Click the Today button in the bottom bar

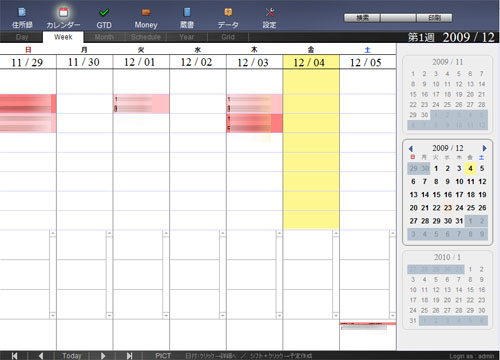tap(72, 356)
